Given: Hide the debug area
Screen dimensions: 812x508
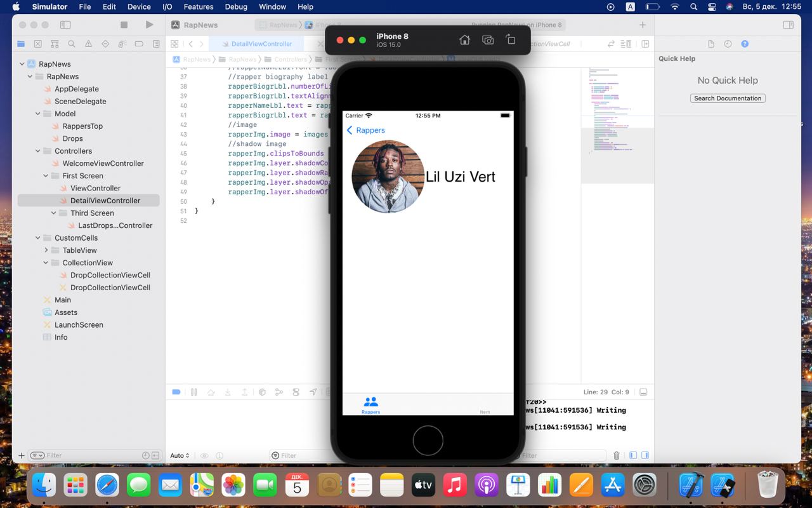Looking at the screenshot, I should 643,392.
